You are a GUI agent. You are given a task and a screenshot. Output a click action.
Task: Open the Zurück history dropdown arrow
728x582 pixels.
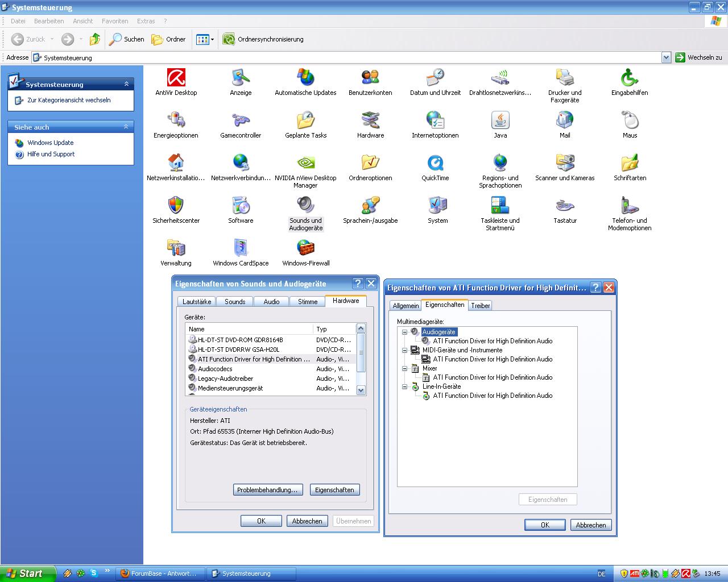coord(52,39)
